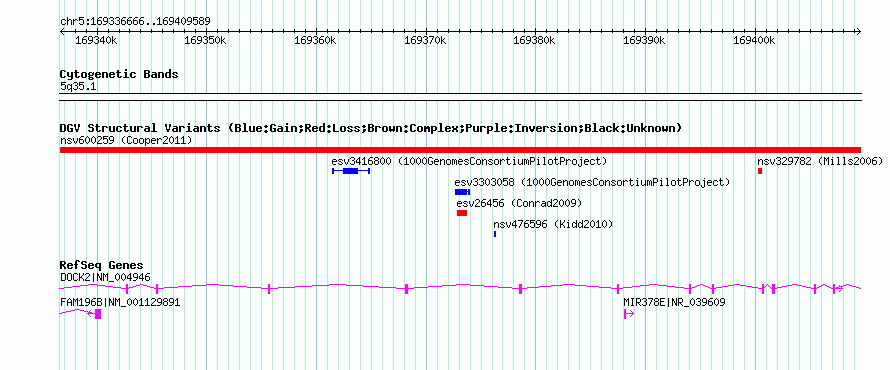The width and height of the screenshot is (890, 370).
Task: Click the 169380k ruler tick label
Action: pyautogui.click(x=535, y=41)
